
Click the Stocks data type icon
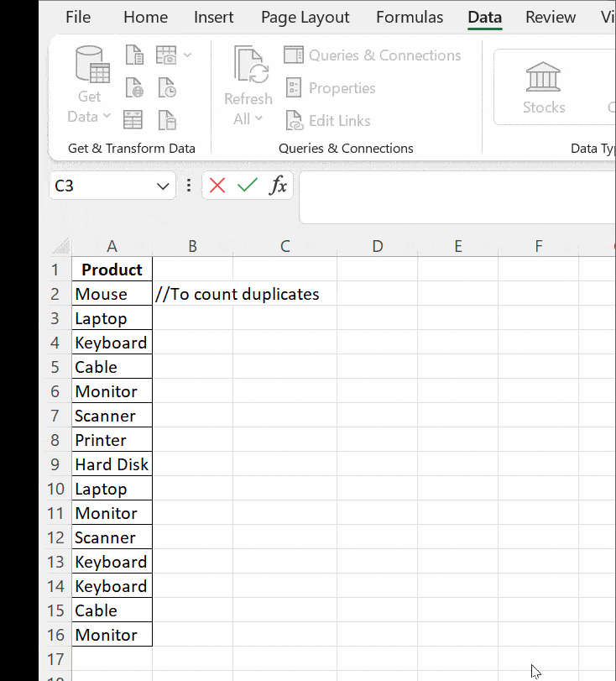[x=544, y=87]
